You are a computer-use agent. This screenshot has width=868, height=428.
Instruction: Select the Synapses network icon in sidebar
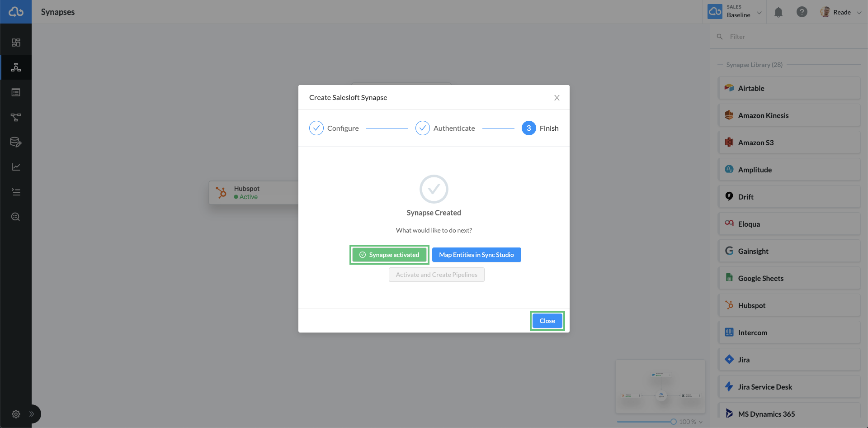pyautogui.click(x=16, y=67)
